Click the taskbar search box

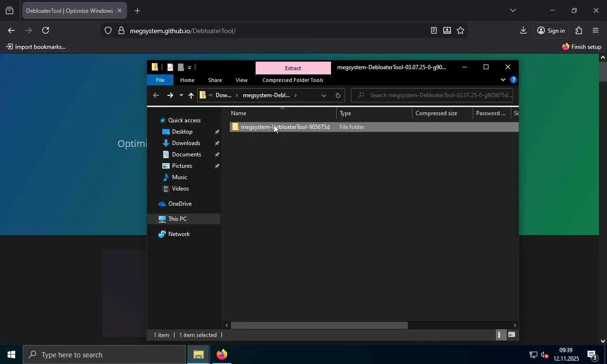tap(104, 355)
